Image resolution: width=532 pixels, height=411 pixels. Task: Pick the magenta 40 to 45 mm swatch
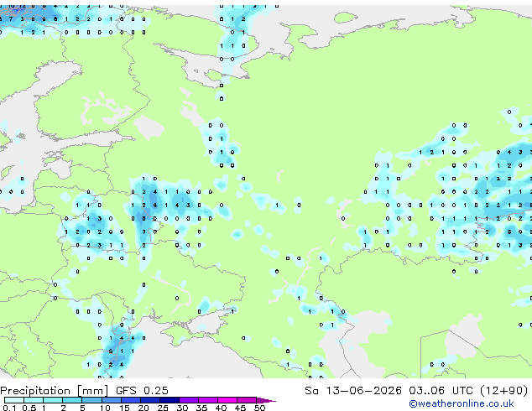tap(227, 400)
